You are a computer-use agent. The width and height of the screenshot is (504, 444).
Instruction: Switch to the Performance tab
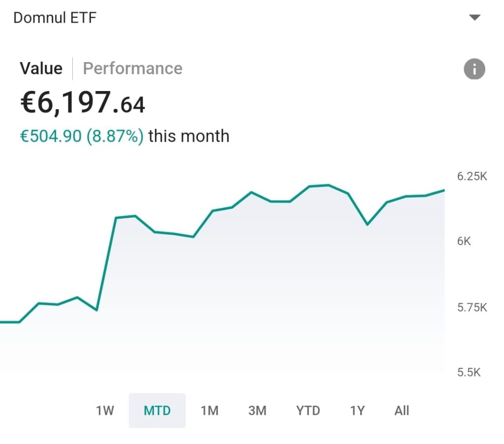point(132,68)
